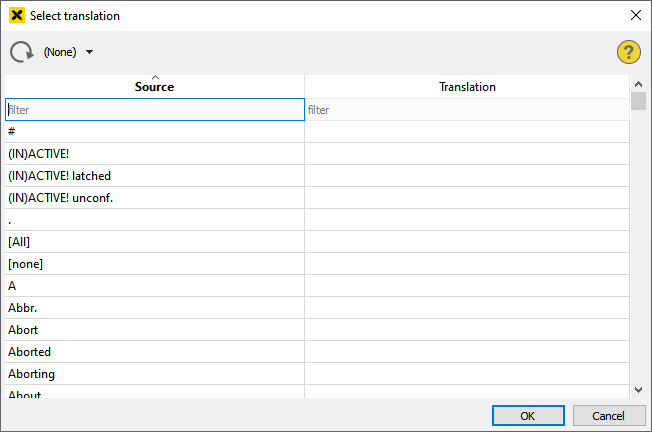Image resolution: width=652 pixels, height=432 pixels.
Task: Click the scrollbar up arrow
Action: [x=638, y=84]
